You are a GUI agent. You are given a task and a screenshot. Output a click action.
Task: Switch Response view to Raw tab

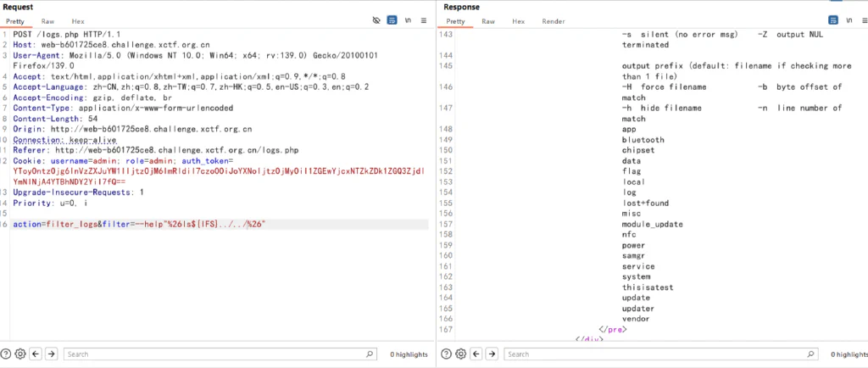(x=488, y=21)
